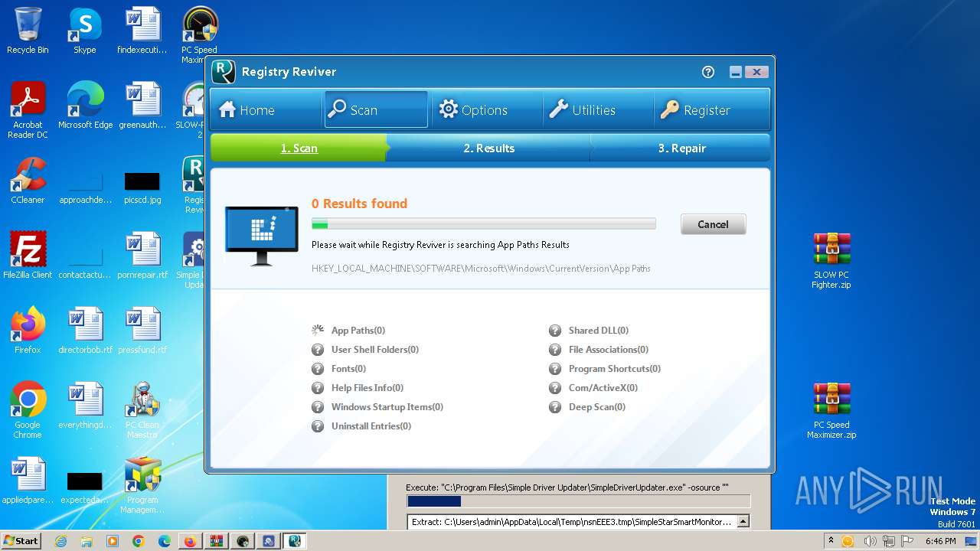Click the App Paths(0) label

[358, 331]
